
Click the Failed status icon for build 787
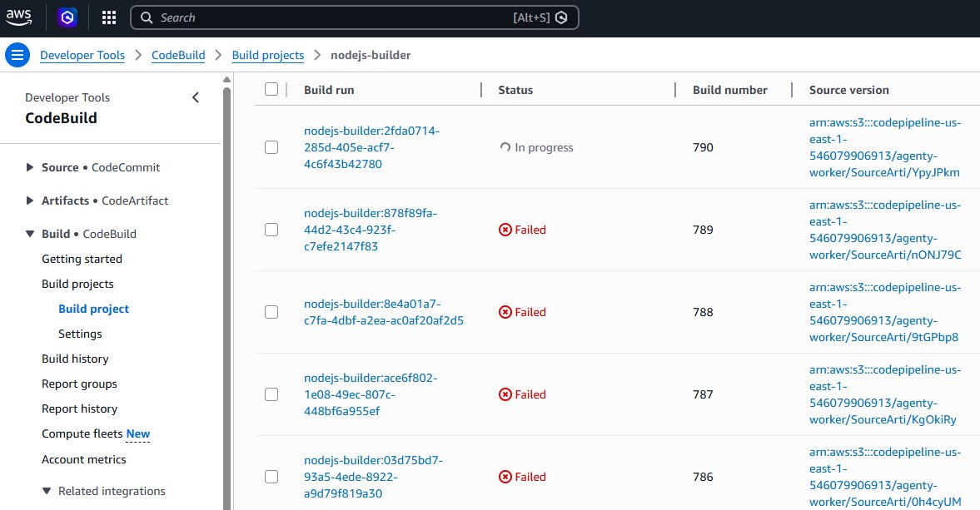[505, 394]
